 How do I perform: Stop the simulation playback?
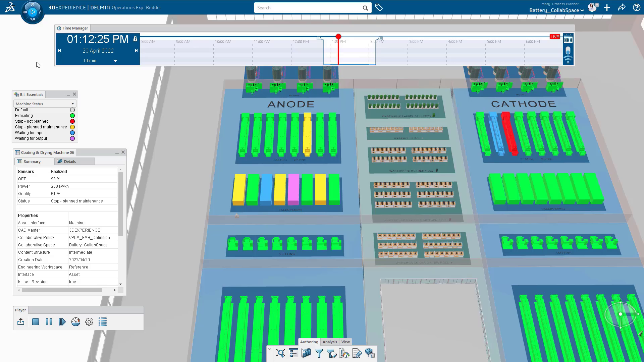[x=36, y=322]
